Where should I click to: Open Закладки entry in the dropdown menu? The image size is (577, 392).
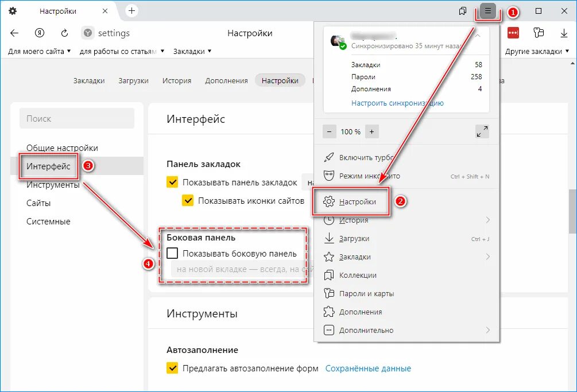point(406,257)
